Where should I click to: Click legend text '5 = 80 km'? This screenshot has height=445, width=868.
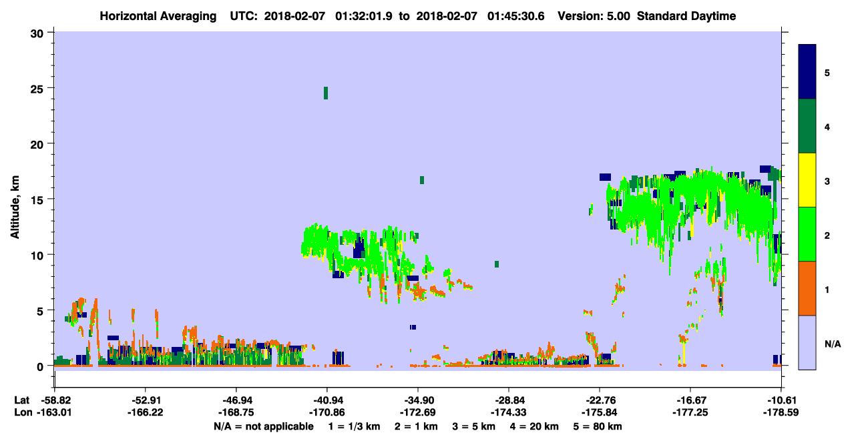coord(598,426)
